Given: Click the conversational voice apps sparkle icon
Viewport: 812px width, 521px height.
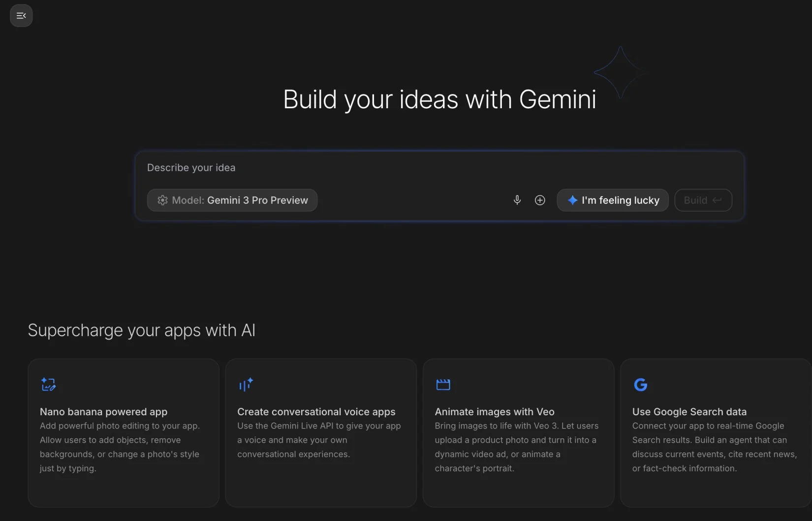Looking at the screenshot, I should pos(246,384).
